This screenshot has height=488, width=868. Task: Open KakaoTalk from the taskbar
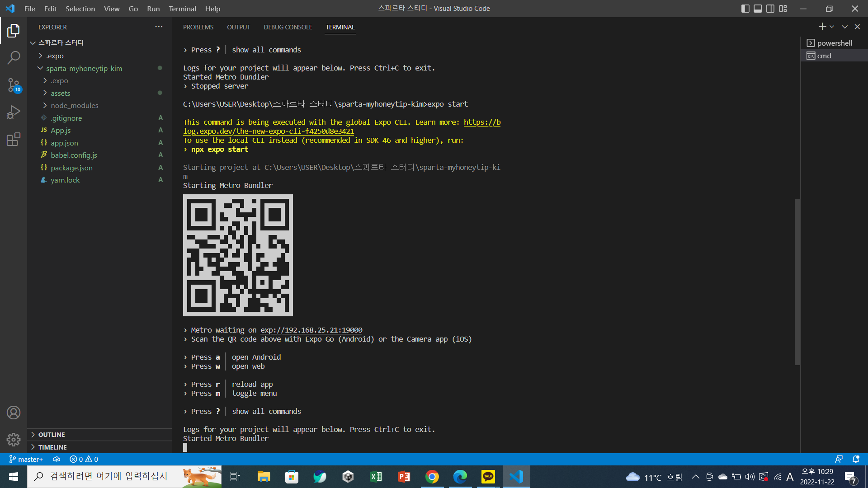coord(488,477)
